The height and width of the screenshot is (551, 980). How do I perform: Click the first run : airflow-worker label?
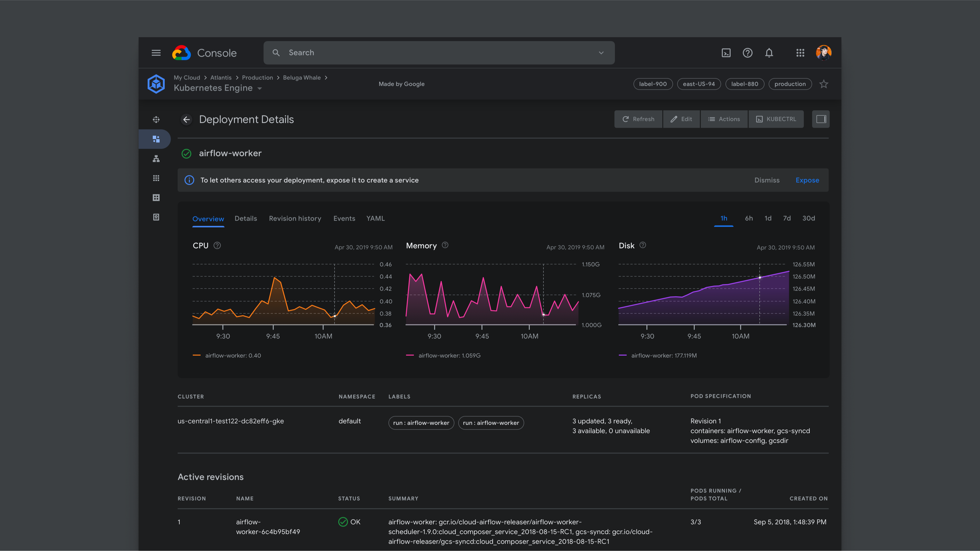click(421, 423)
